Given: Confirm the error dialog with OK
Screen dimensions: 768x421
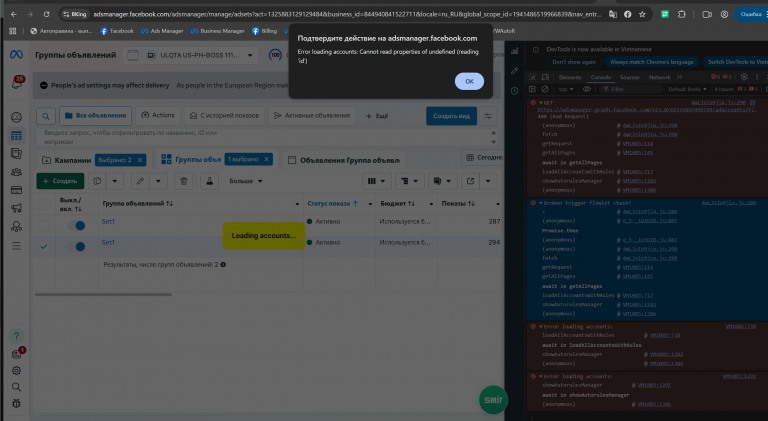Looking at the screenshot, I should pyautogui.click(x=469, y=81).
